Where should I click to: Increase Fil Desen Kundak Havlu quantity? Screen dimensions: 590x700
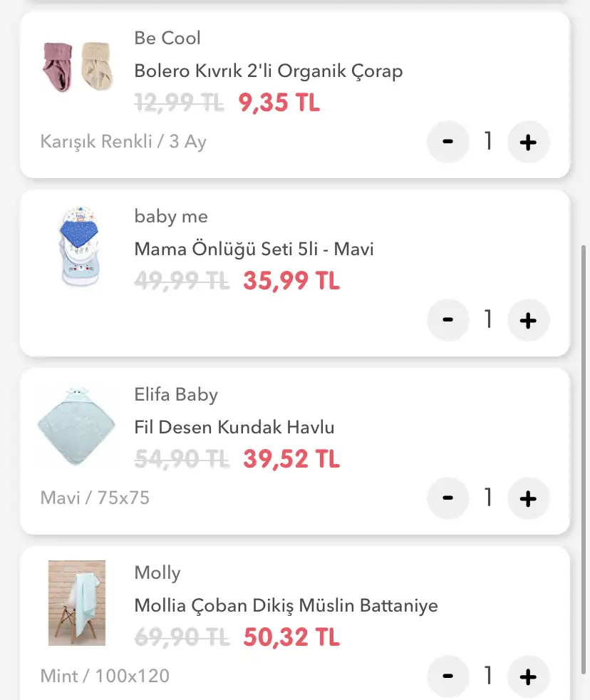[x=528, y=498]
